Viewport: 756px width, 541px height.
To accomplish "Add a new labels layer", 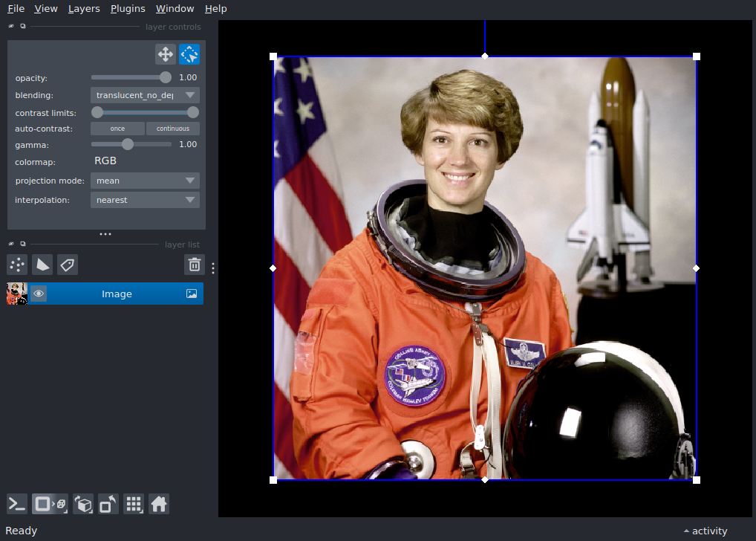I will click(67, 265).
